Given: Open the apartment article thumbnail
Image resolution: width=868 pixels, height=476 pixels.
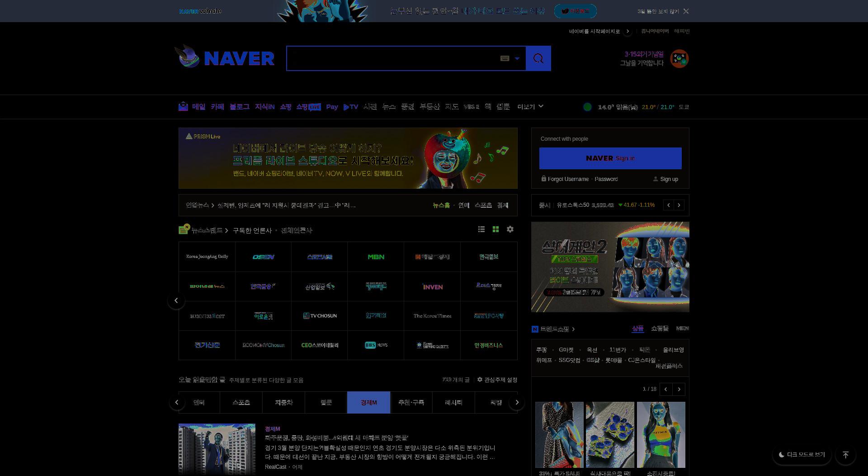Looking at the screenshot, I should point(217,448).
